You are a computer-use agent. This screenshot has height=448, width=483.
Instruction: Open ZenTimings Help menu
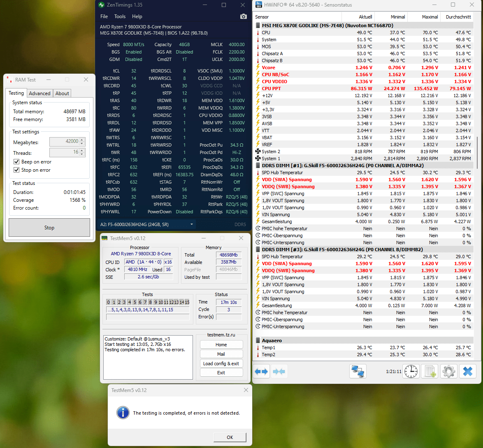click(137, 16)
